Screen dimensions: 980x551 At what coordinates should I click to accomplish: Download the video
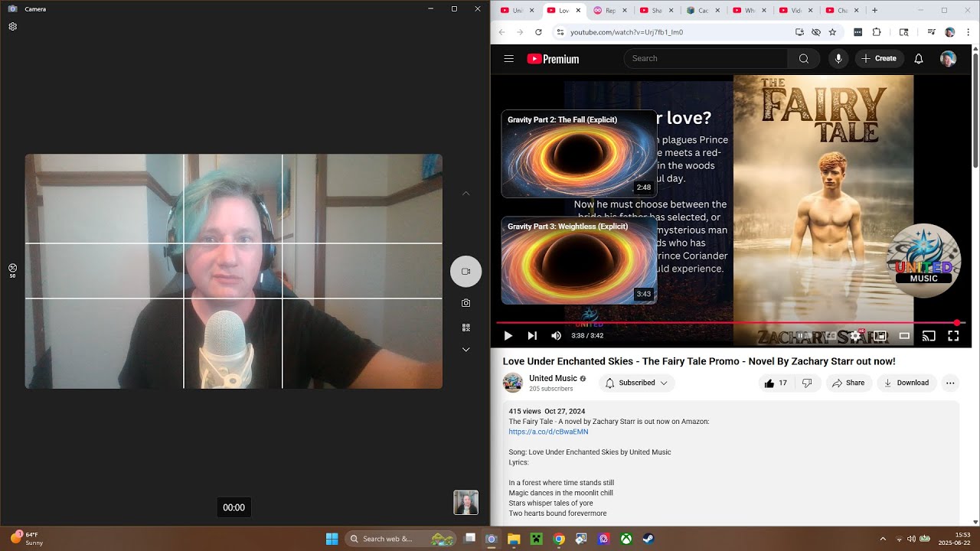click(x=906, y=383)
